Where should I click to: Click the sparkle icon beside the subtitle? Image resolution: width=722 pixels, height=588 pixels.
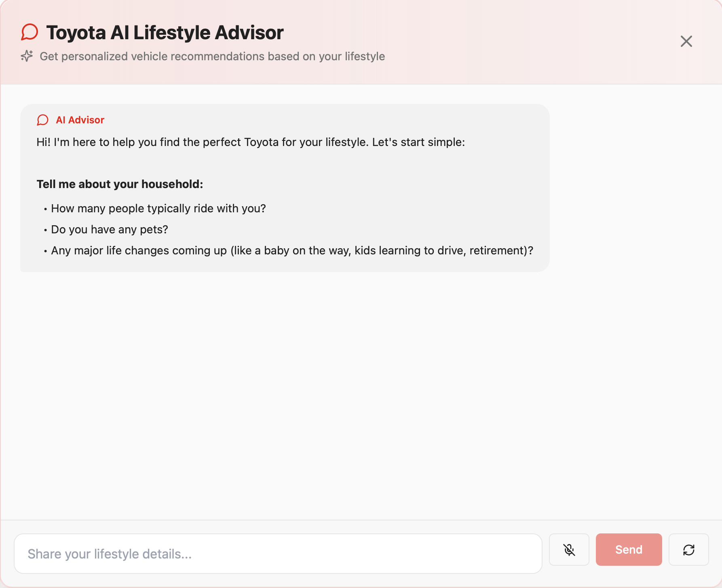[x=27, y=56]
